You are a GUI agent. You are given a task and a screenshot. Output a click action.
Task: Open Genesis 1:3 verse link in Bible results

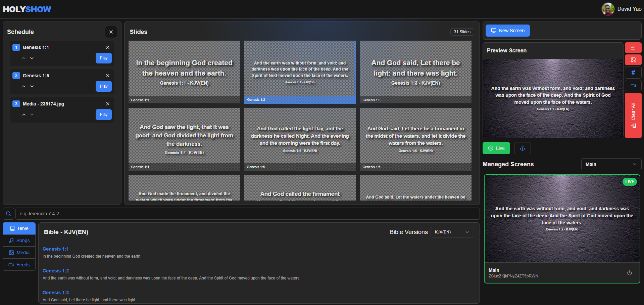55,292
